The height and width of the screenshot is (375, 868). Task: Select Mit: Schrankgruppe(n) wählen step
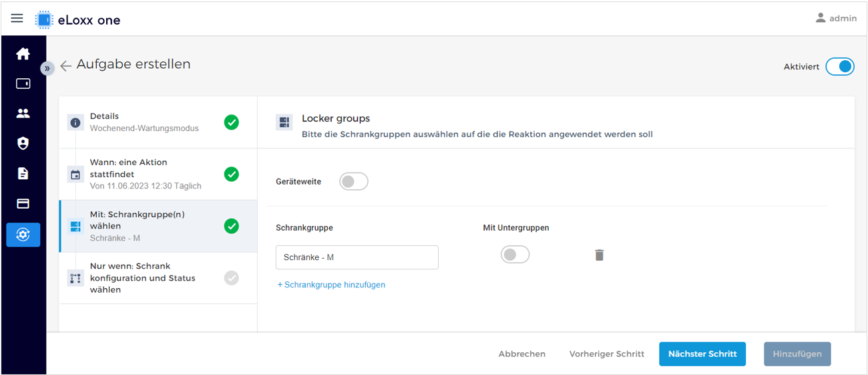158,226
